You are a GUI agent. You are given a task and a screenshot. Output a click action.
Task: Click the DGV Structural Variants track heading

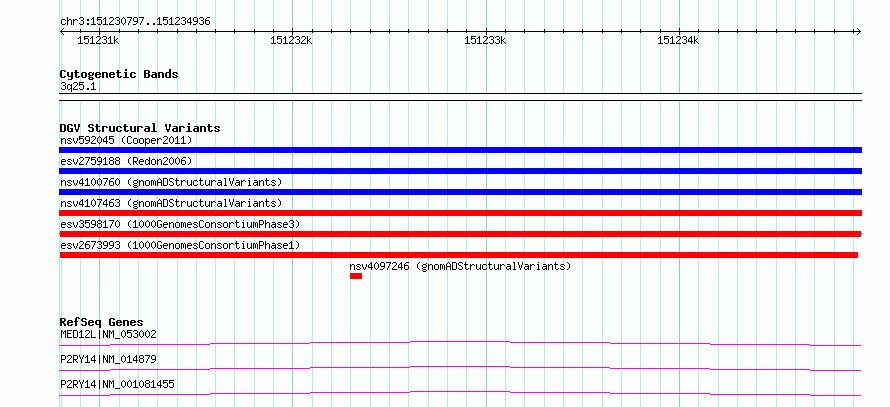(x=140, y=128)
